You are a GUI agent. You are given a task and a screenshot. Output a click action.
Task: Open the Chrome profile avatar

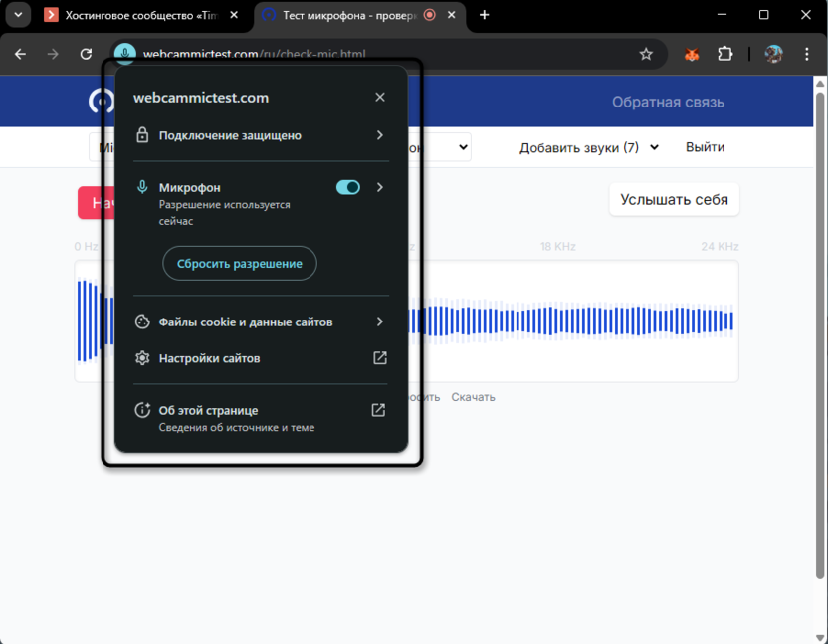(773, 54)
